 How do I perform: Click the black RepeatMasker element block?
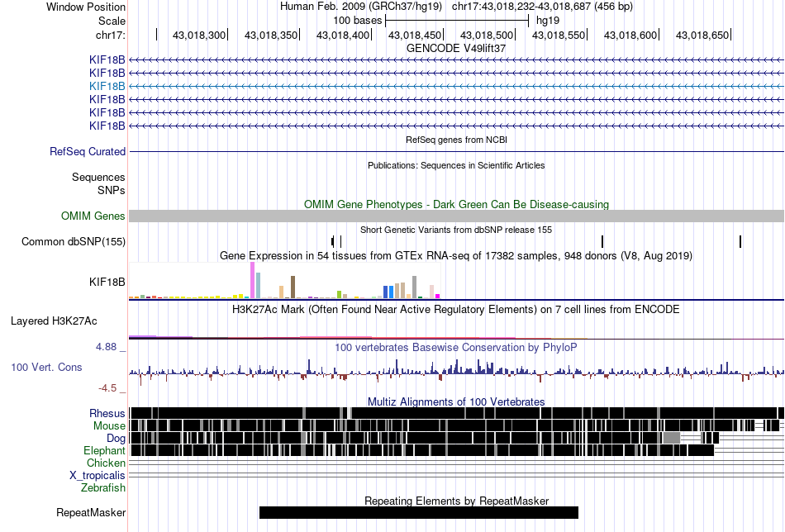click(419, 512)
